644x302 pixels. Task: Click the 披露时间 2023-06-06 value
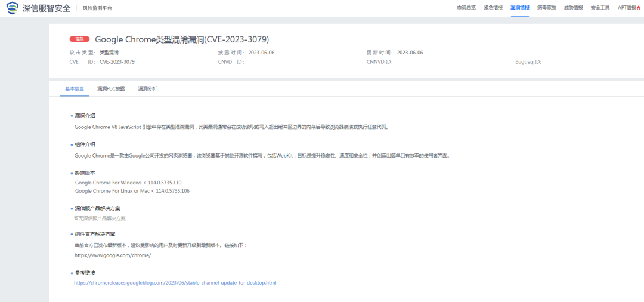(x=261, y=53)
